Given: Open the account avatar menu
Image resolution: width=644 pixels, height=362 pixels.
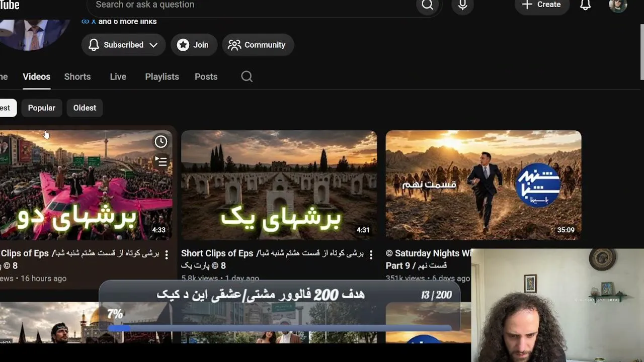Looking at the screenshot, I should 618,6.
